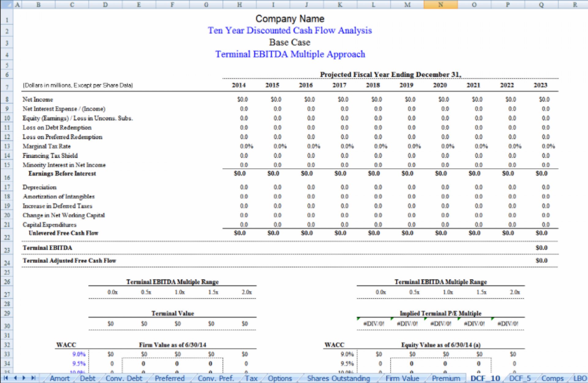Click 'Terminal EBITDA Multiple Approach' heading
Image resolution: width=588 pixels, height=383 pixels.
point(290,54)
